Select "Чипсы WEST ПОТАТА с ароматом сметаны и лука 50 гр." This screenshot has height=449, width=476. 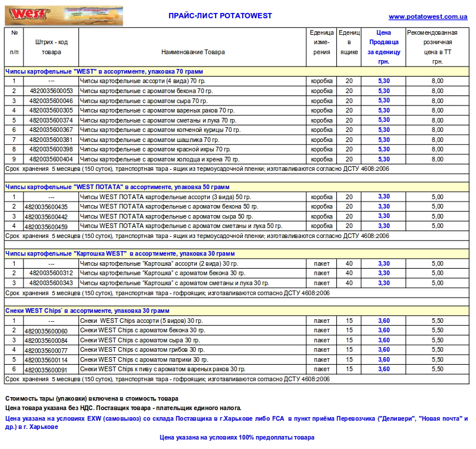(x=181, y=226)
